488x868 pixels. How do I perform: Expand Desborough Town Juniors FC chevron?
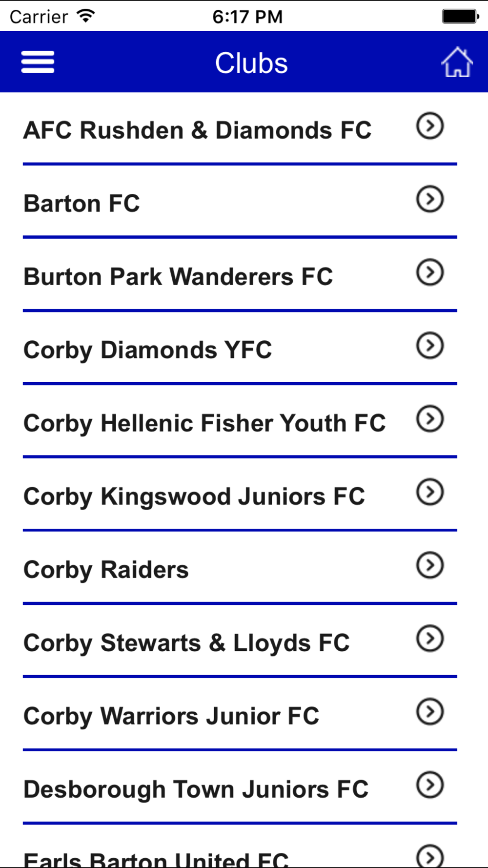point(430,785)
